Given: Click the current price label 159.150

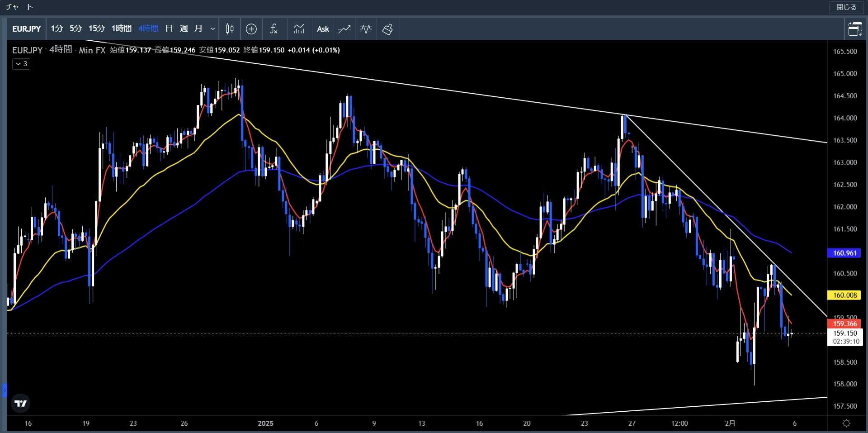Looking at the screenshot, I should click(x=845, y=333).
